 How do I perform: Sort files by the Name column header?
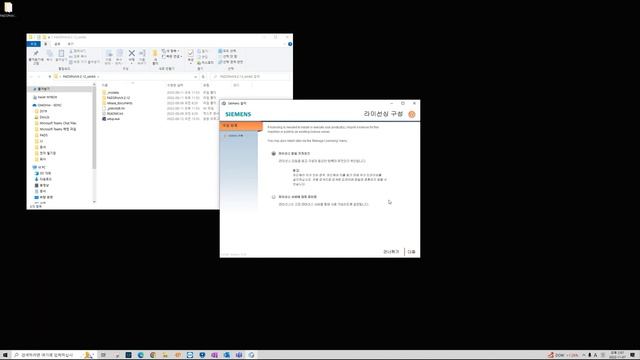(105, 85)
